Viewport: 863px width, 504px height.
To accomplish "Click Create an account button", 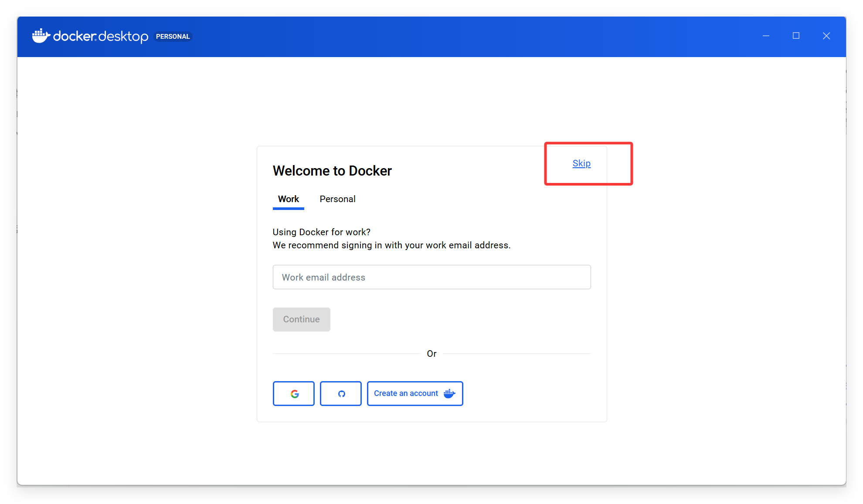I will tap(406, 394).
